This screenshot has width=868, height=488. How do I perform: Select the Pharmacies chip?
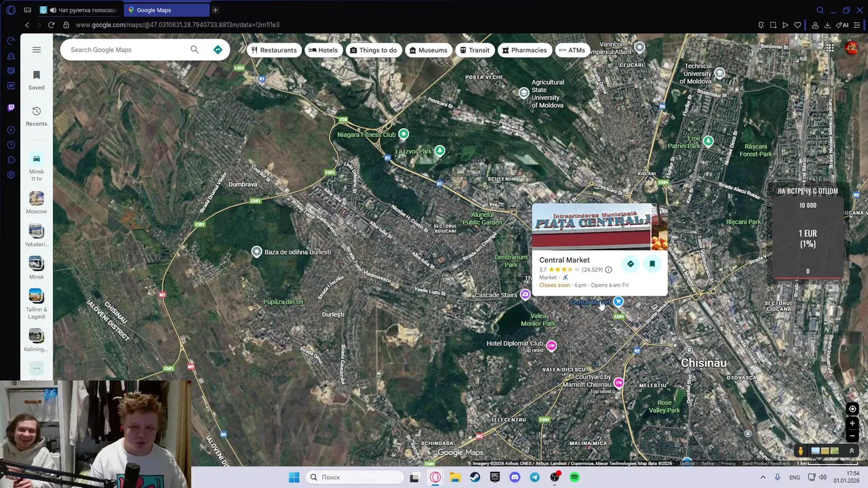tap(524, 50)
